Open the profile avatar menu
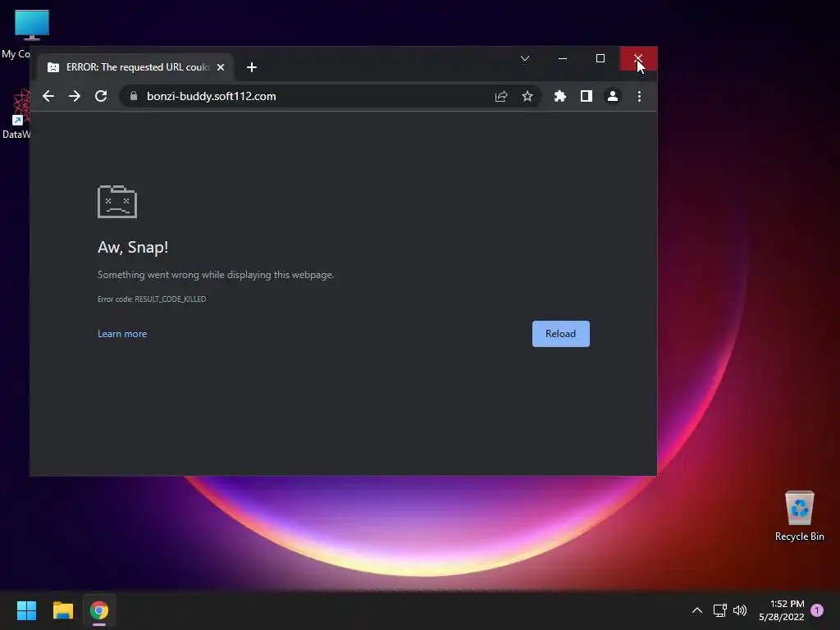The width and height of the screenshot is (840, 630). point(612,97)
